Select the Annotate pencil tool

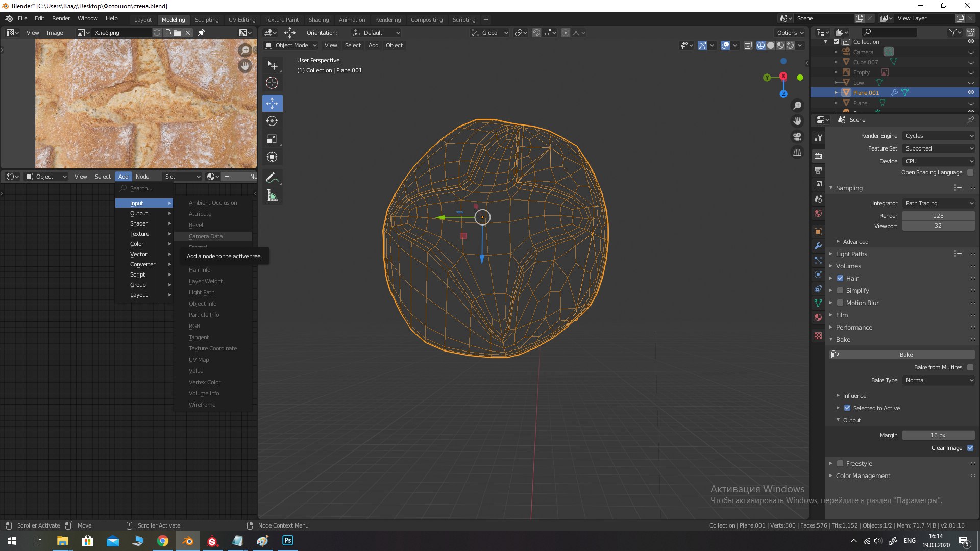[x=272, y=178]
